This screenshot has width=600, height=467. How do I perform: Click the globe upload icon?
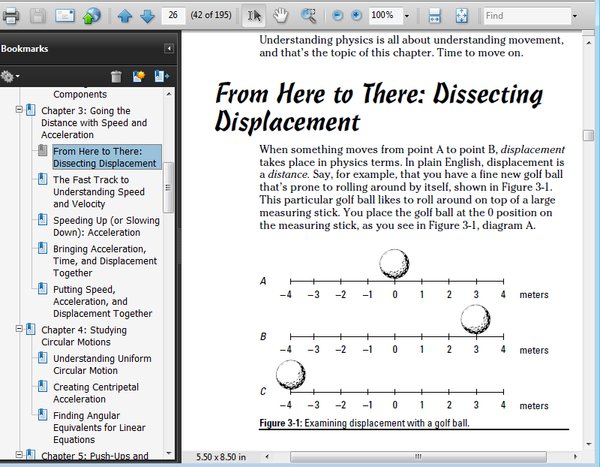tap(92, 16)
